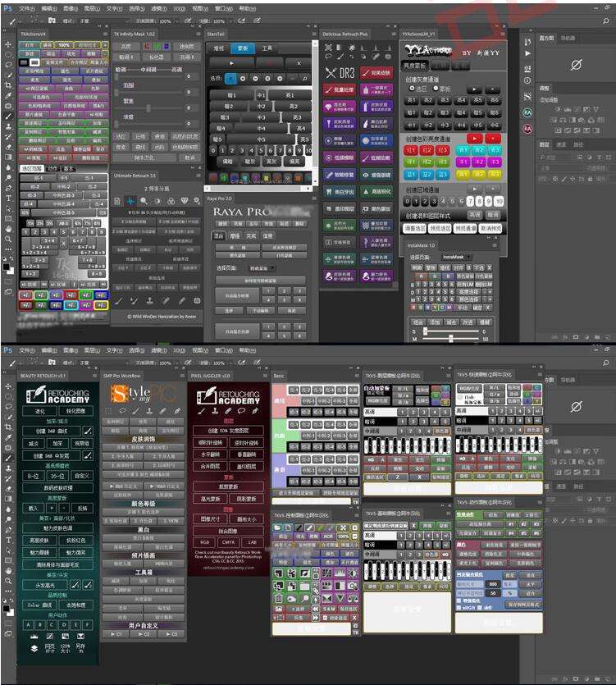Toggle first circle option after blue in StarsTail
This screenshot has height=685, width=616.
[243, 79]
